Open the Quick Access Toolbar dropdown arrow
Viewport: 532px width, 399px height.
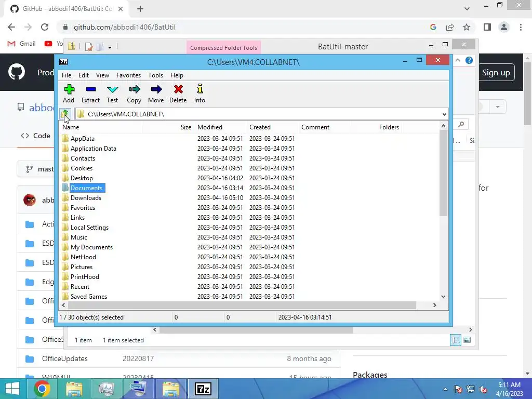coord(110,47)
